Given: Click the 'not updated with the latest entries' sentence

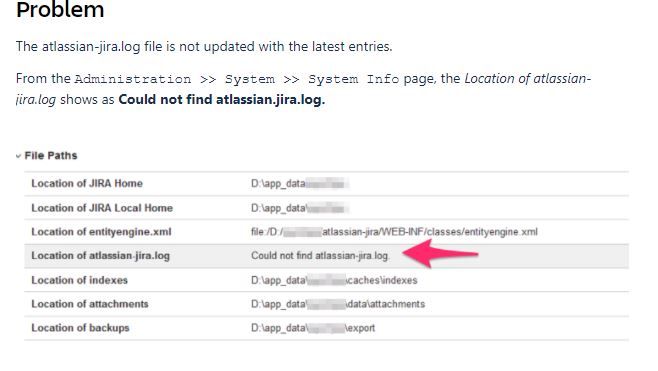Looking at the screenshot, I should pyautogui.click(x=204, y=46).
